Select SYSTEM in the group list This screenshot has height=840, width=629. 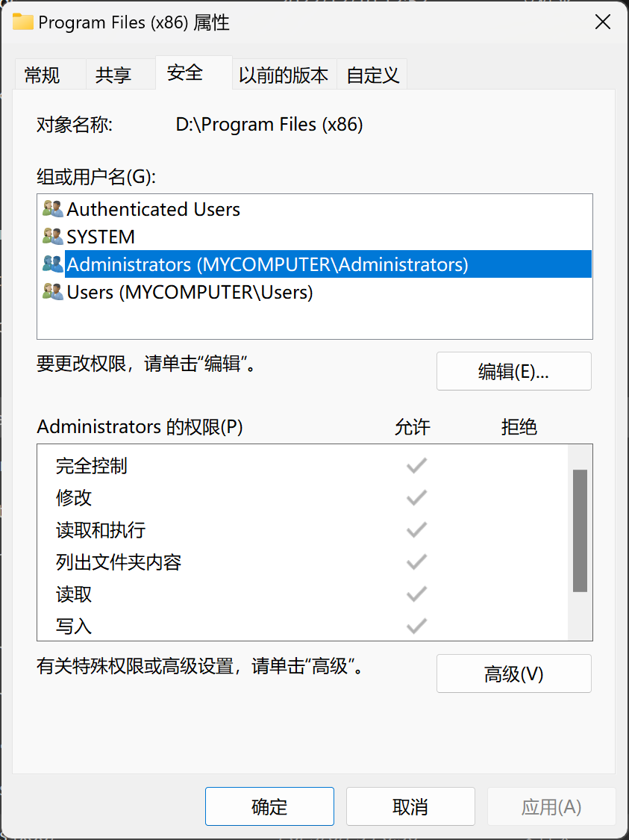coord(100,237)
